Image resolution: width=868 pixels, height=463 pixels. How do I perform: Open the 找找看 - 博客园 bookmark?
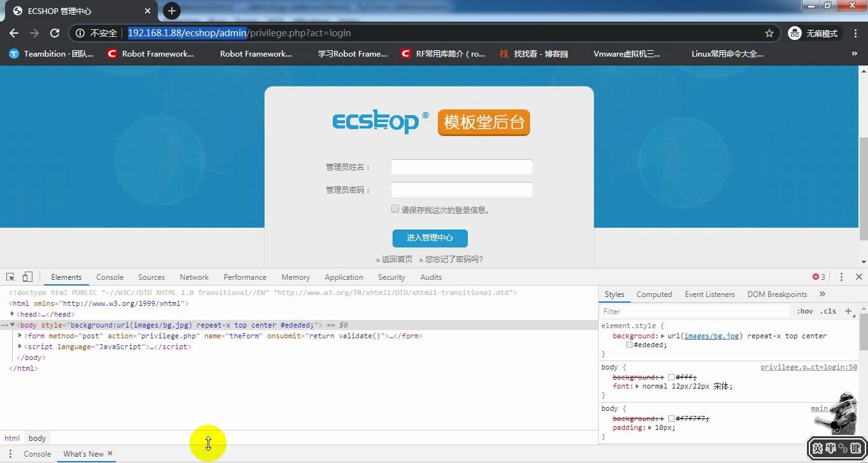[534, 54]
